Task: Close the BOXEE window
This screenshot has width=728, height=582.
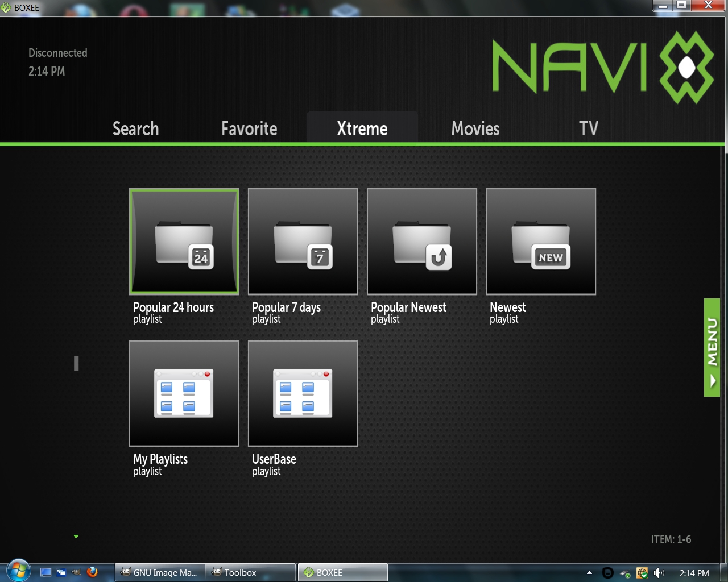Action: 709,6
